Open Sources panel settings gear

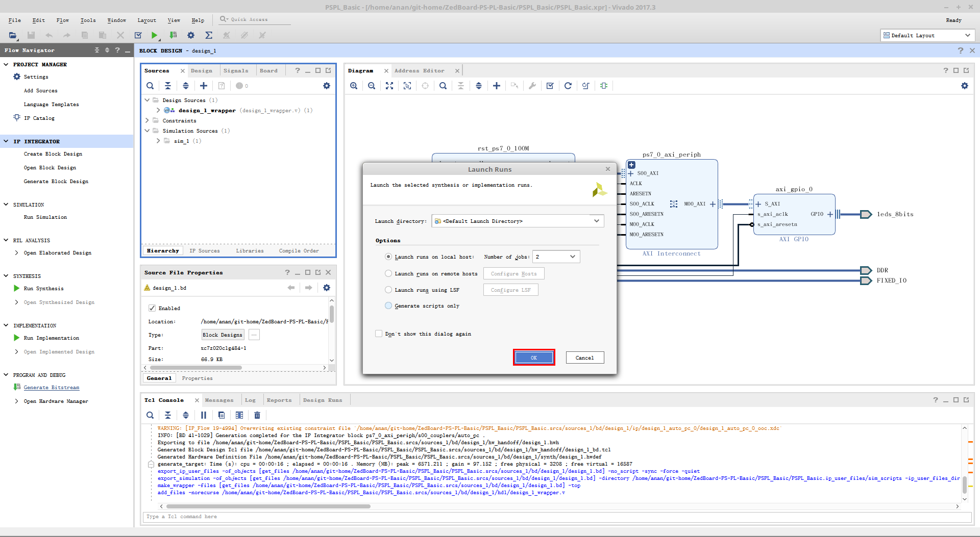coord(327,86)
